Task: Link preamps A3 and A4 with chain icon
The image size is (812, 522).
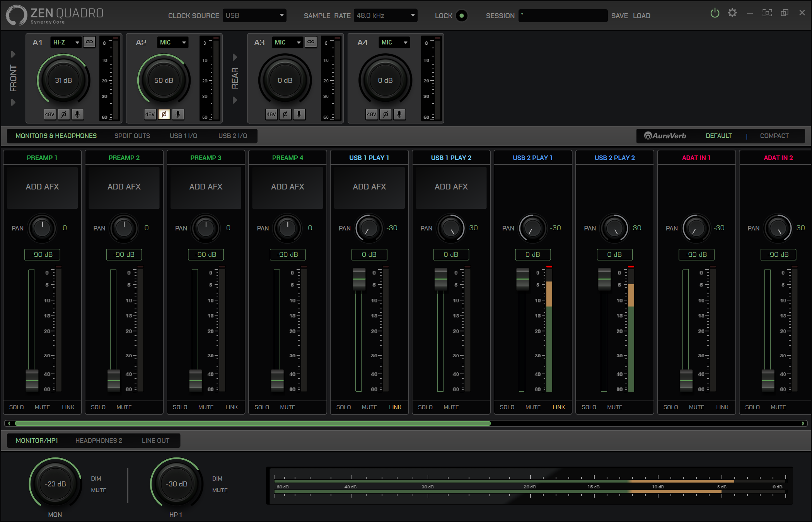Action: coord(311,42)
